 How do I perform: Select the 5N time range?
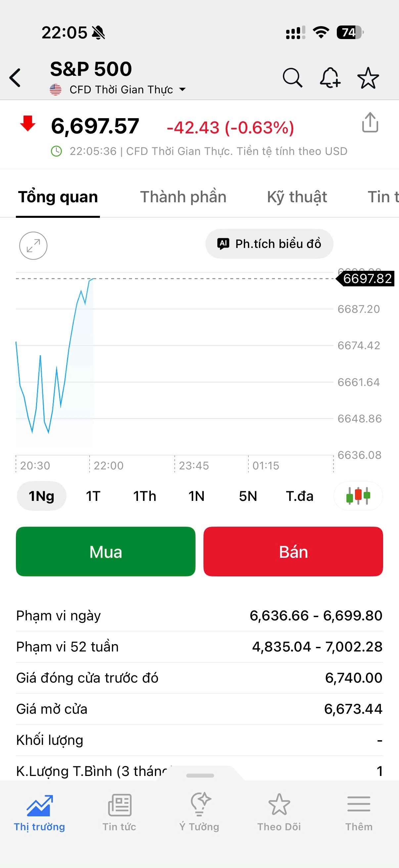click(248, 496)
